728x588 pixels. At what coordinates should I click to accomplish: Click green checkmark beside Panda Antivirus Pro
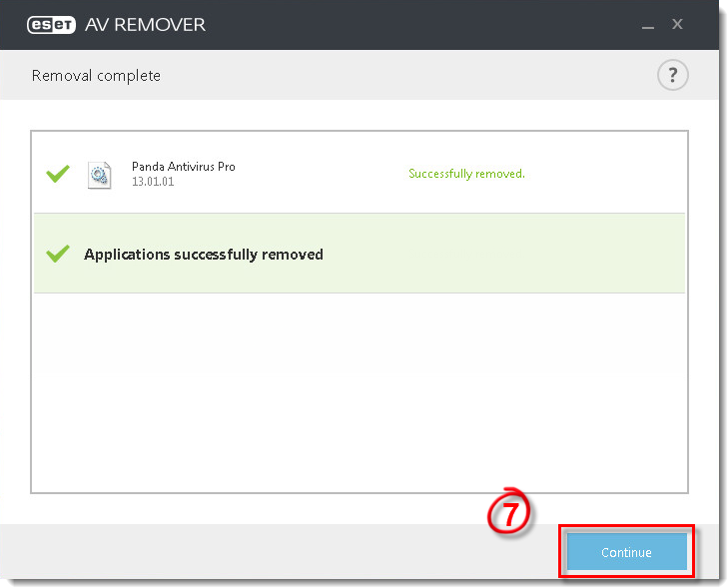(58, 174)
